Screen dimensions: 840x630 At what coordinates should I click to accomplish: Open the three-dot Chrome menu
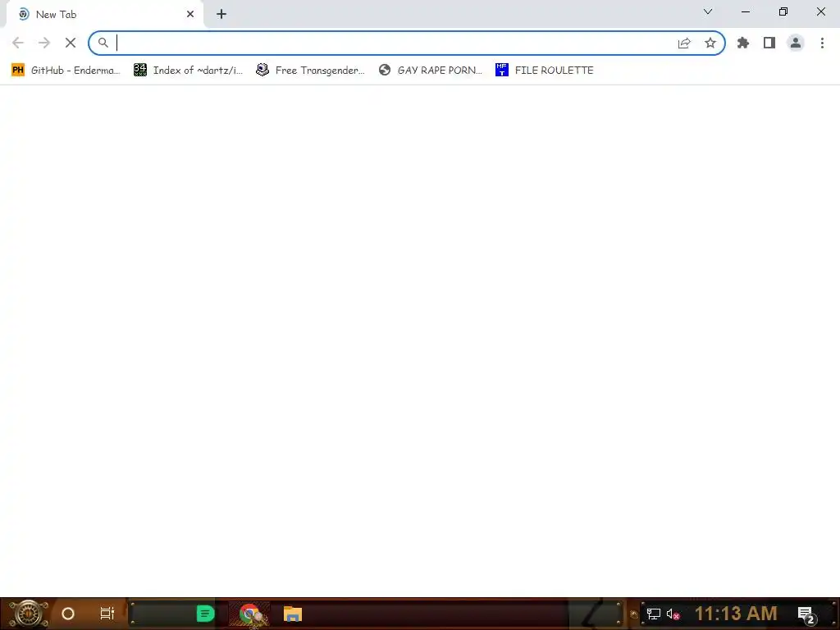click(x=822, y=43)
